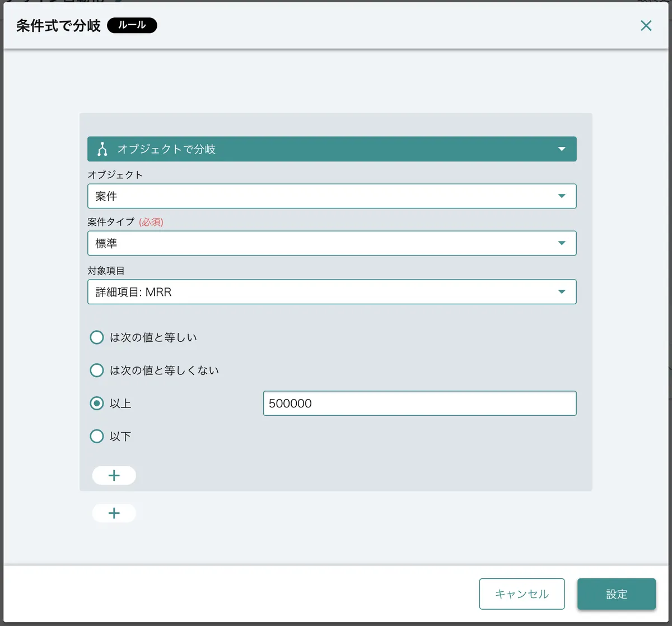Click the 対象項目 field label

click(x=106, y=271)
